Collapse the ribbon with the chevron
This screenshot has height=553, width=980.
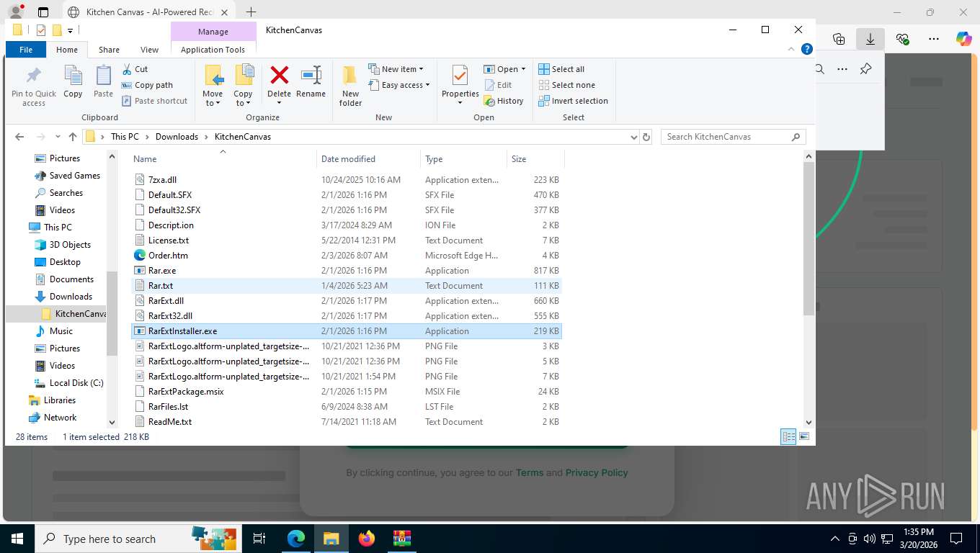pos(792,49)
